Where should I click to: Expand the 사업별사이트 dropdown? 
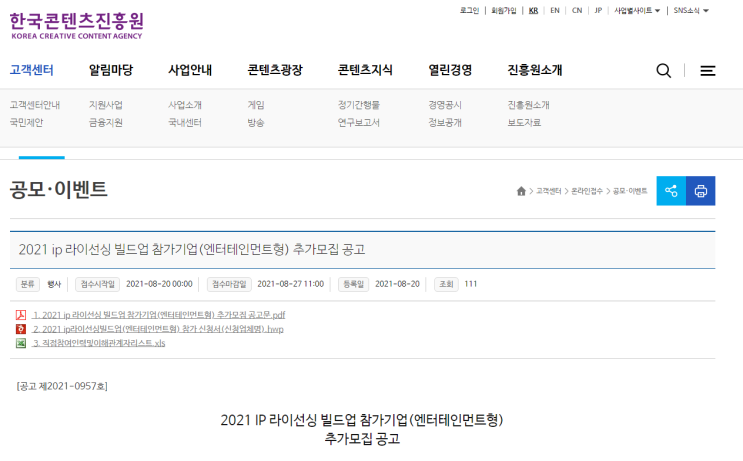(637, 10)
